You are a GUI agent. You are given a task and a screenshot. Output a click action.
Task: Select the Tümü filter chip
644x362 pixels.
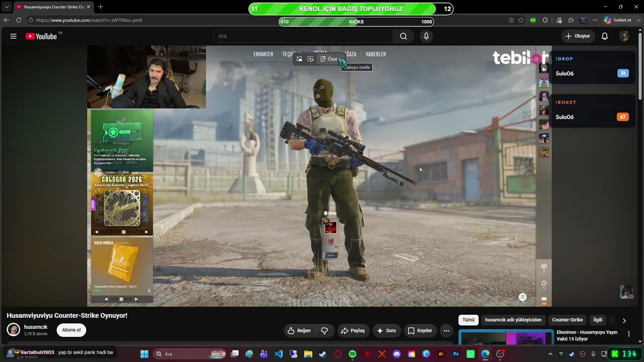468,320
